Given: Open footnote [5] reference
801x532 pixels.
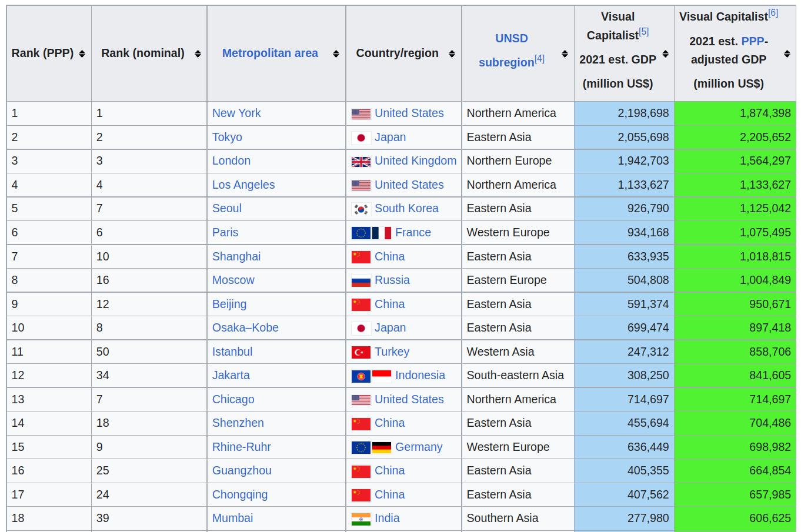Looking at the screenshot, I should click(643, 32).
